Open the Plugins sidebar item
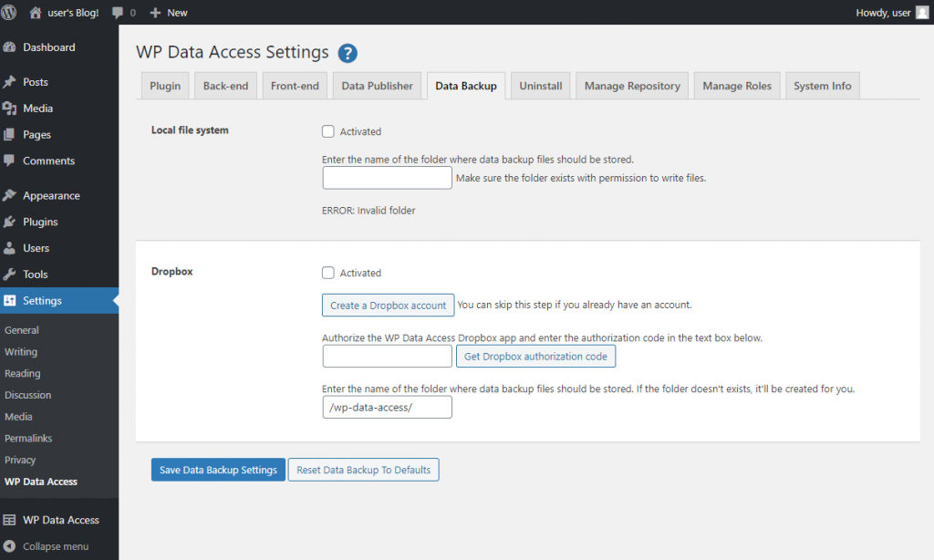 tap(40, 222)
